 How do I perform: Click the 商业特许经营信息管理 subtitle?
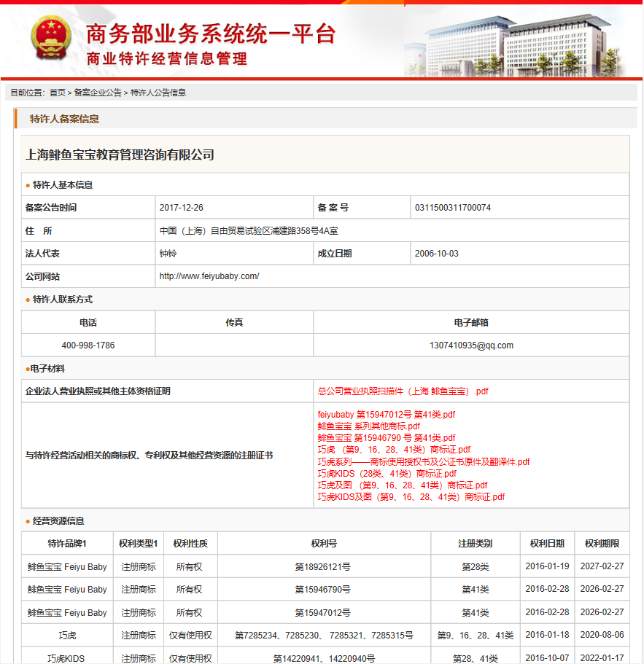pyautogui.click(x=166, y=59)
